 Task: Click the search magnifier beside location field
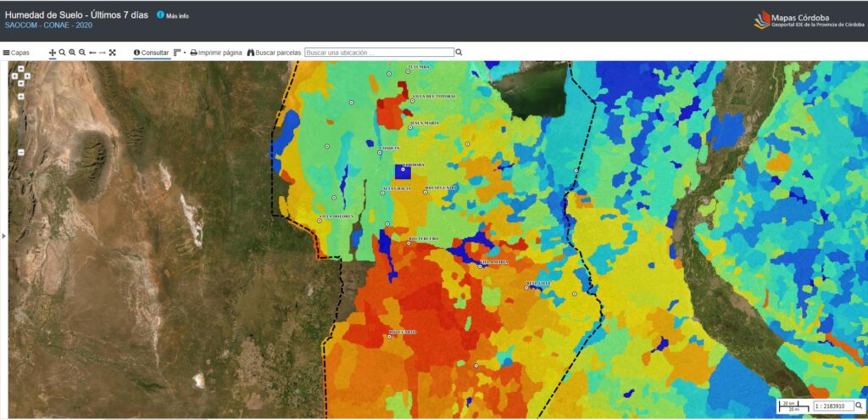point(459,53)
